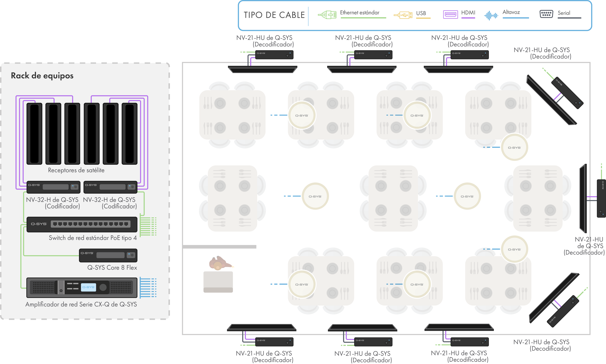Click the purple HDMI line sample in legend
Screen dimensions: 606x364
tap(468, 18)
